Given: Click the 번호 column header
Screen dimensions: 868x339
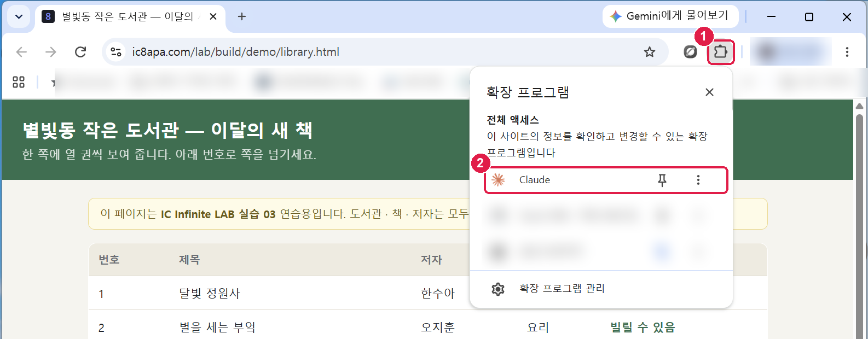Looking at the screenshot, I should 109,260.
